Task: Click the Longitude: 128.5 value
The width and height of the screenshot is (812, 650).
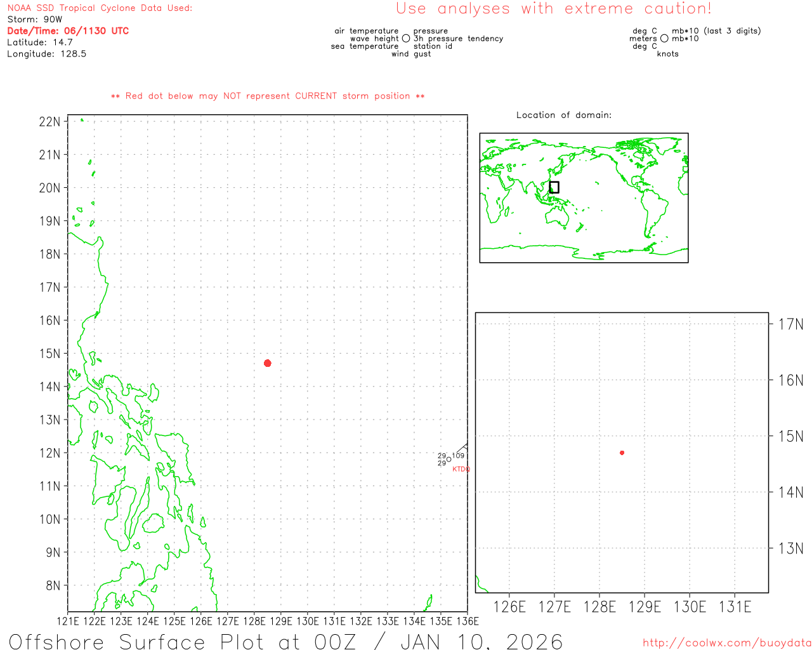Action: (x=46, y=54)
